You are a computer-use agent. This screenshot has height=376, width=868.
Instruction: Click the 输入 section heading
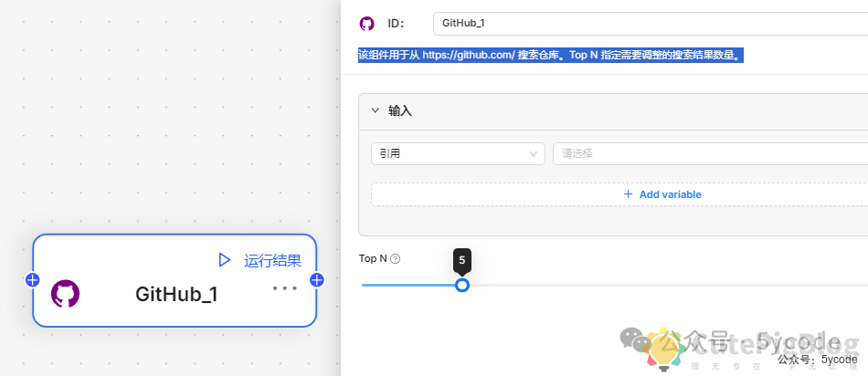click(x=400, y=110)
